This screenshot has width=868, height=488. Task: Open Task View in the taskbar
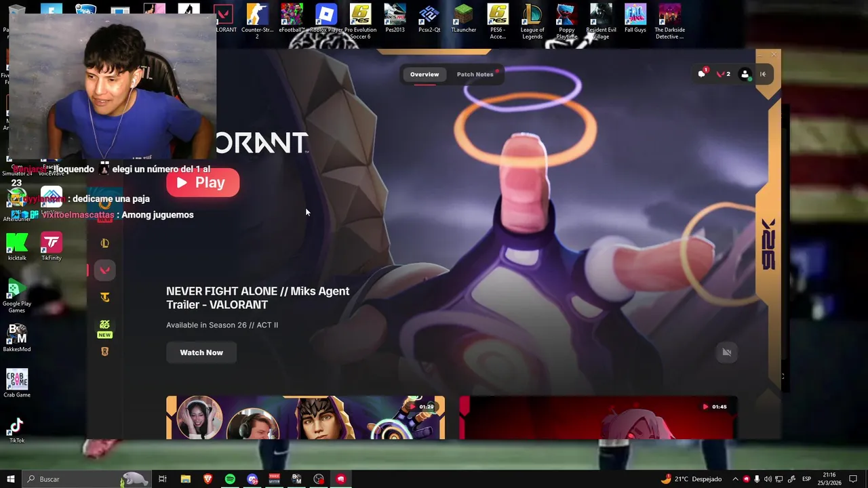tap(163, 479)
